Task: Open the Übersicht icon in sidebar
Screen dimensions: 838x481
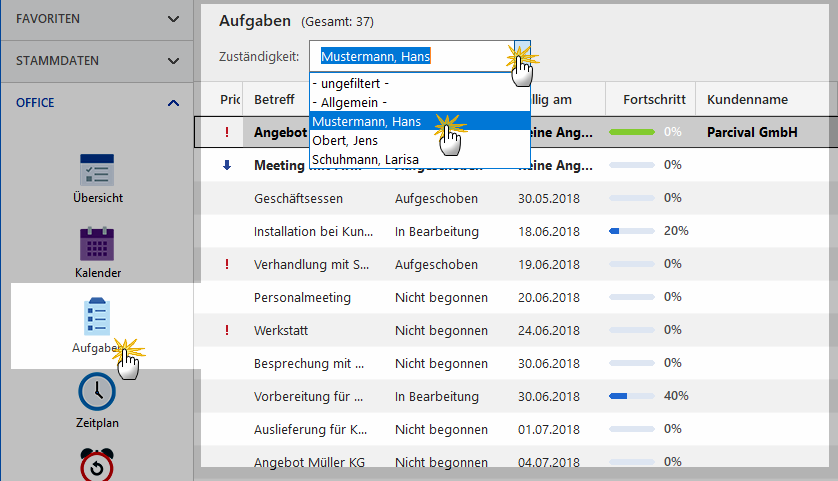Action: (97, 170)
